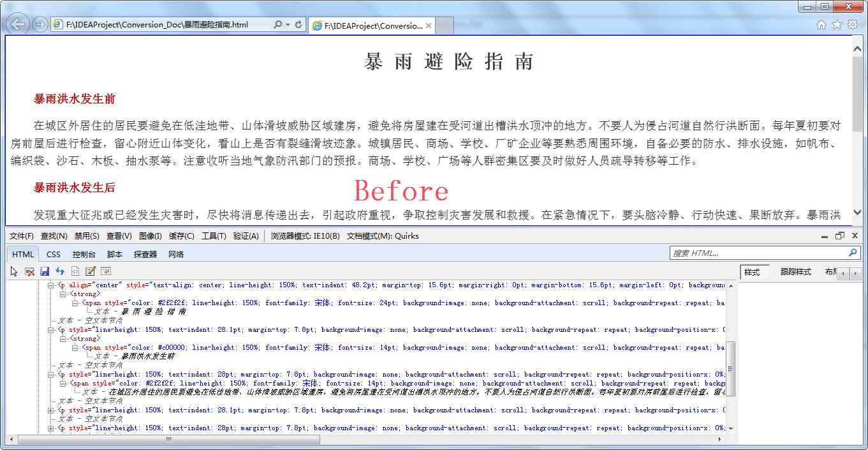This screenshot has height=450, width=868.
Task: Click HTML tree horizontal scrollbar right arrow
Action: pyautogui.click(x=720, y=439)
